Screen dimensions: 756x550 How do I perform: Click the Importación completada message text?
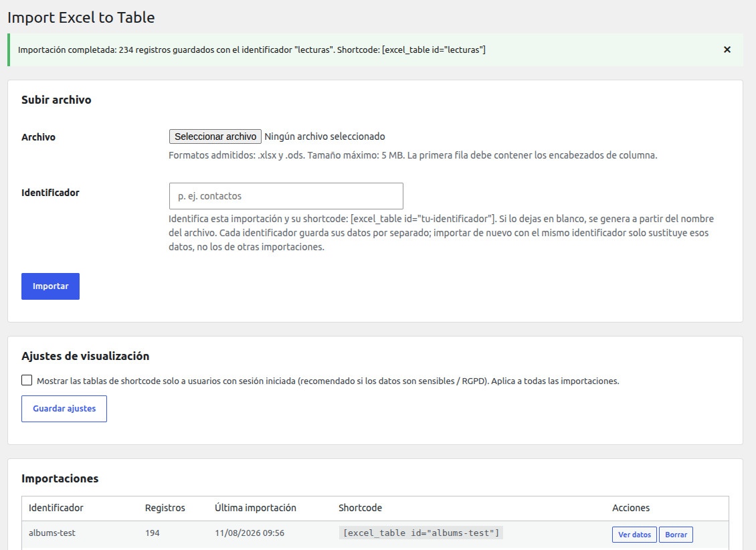click(252, 50)
